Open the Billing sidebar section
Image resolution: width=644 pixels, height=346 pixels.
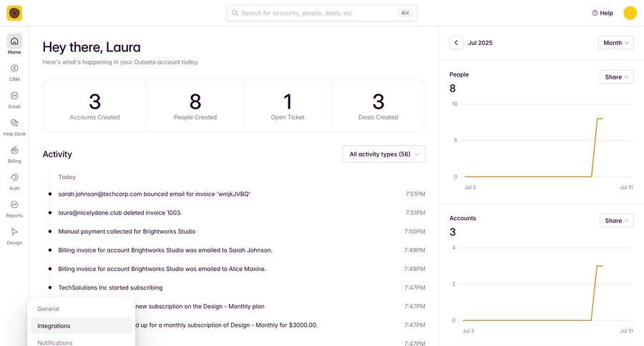coord(14,154)
